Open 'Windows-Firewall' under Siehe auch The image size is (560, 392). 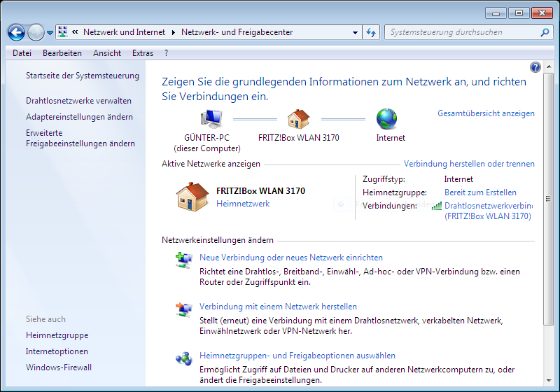click(59, 367)
